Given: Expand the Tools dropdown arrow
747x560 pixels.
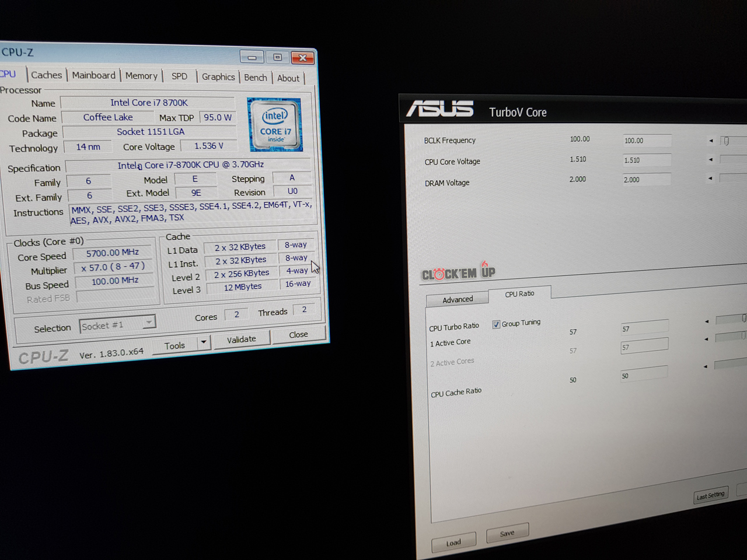Looking at the screenshot, I should (x=203, y=342).
